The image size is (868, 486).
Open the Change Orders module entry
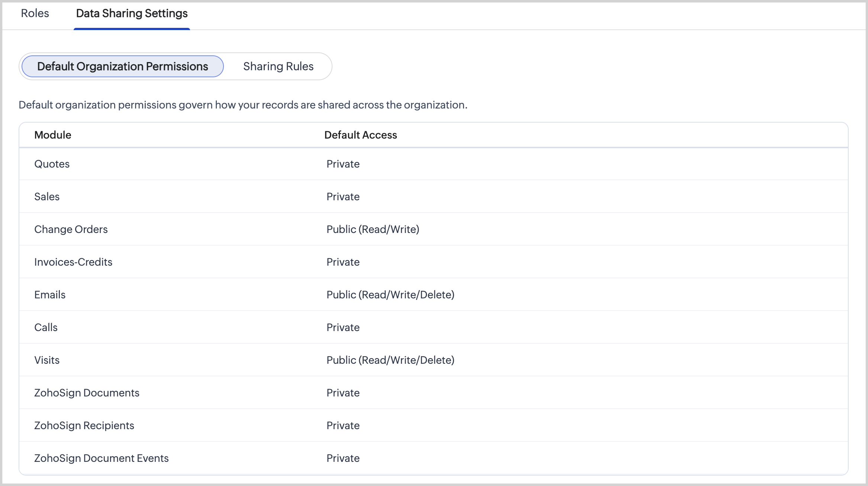[x=71, y=229]
